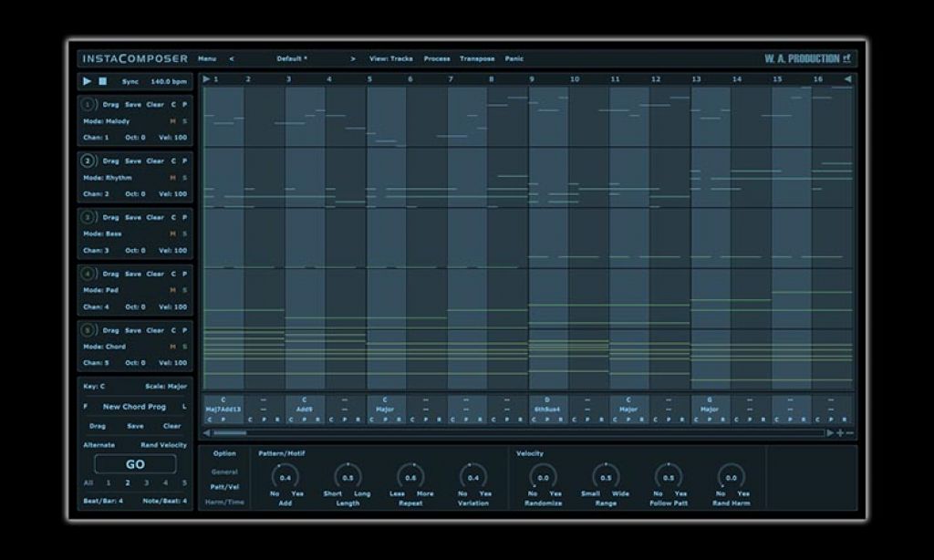Click New Chord Prog button

tap(134, 407)
